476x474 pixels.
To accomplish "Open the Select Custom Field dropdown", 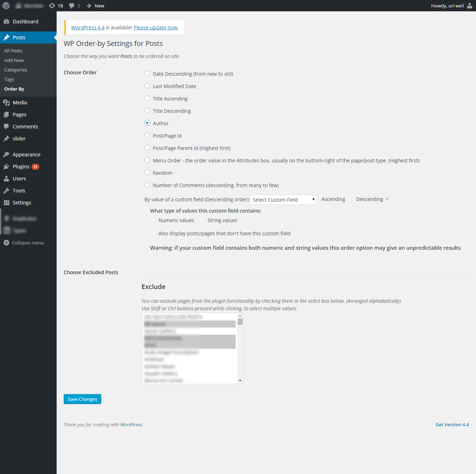I will point(283,200).
